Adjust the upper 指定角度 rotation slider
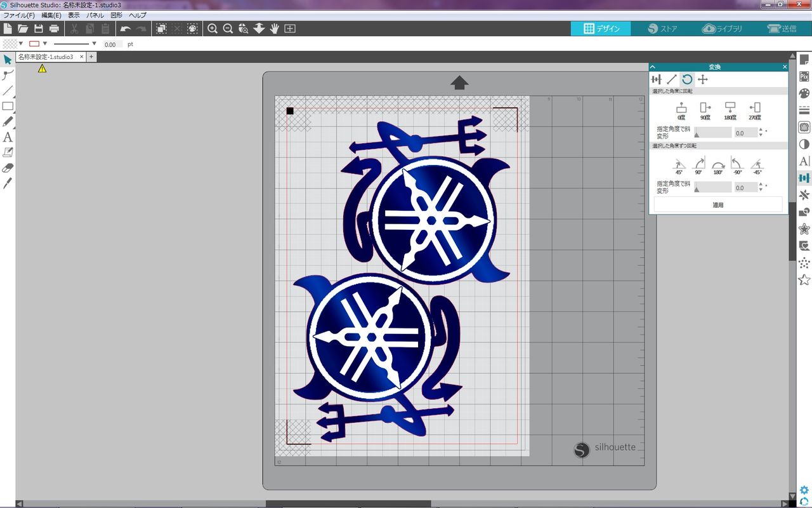812x508 pixels. point(713,133)
